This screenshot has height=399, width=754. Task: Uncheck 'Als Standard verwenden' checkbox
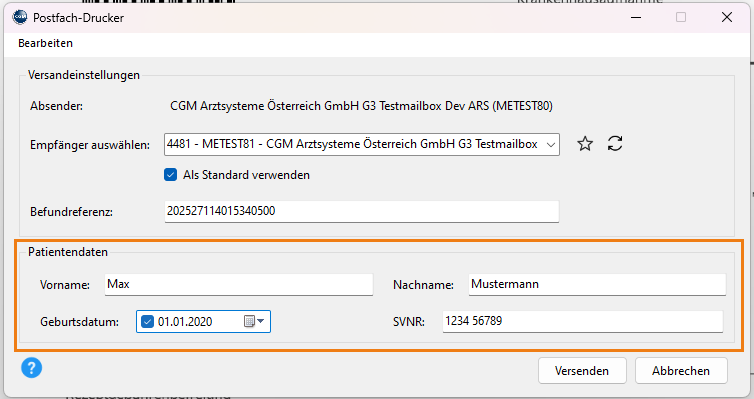[170, 175]
